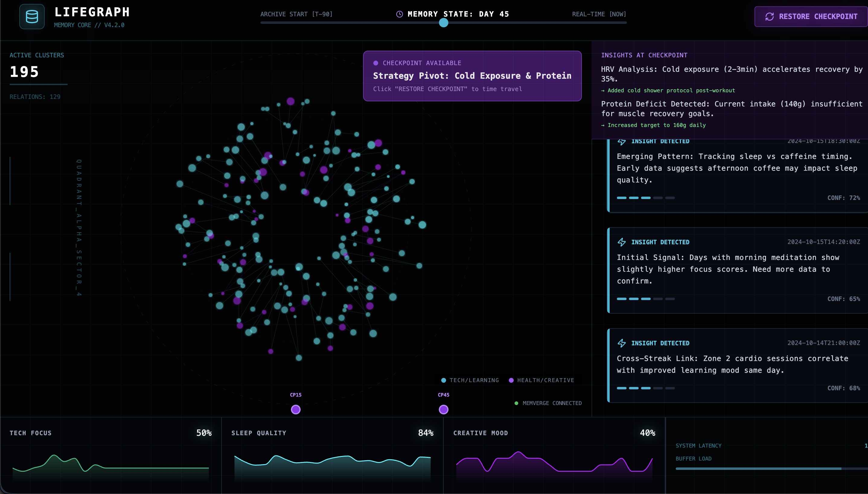Jump to Real-Time NOW label
This screenshot has height=494, width=868.
599,14
